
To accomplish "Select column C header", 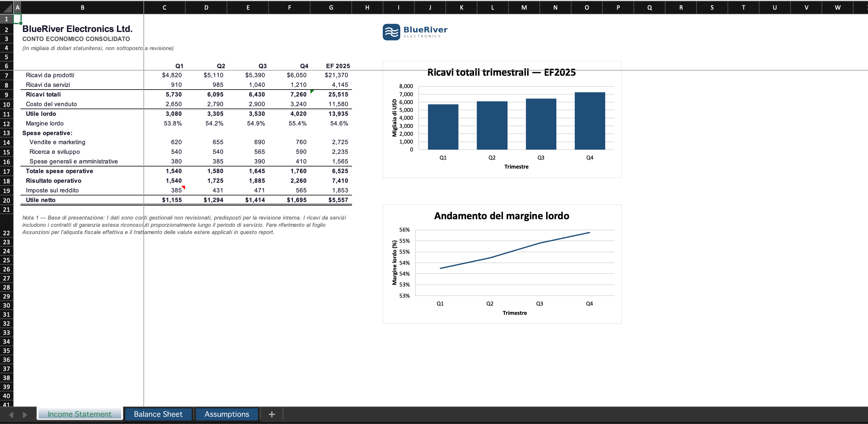I will click(x=165, y=8).
